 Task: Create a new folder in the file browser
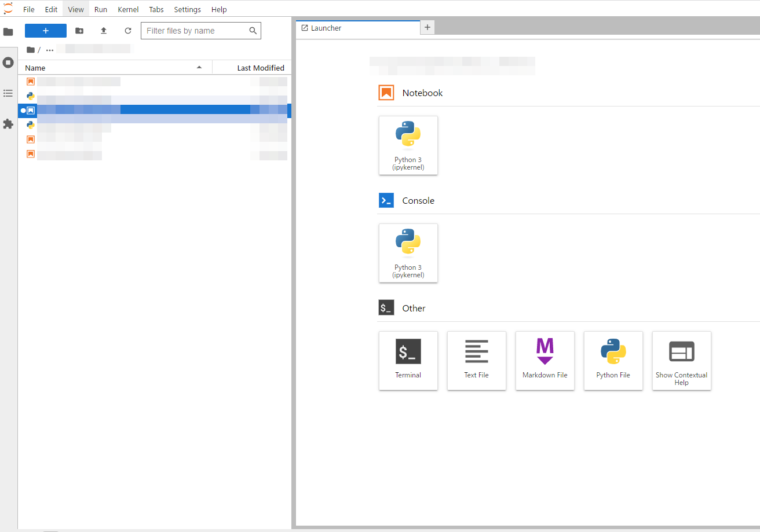pos(79,31)
